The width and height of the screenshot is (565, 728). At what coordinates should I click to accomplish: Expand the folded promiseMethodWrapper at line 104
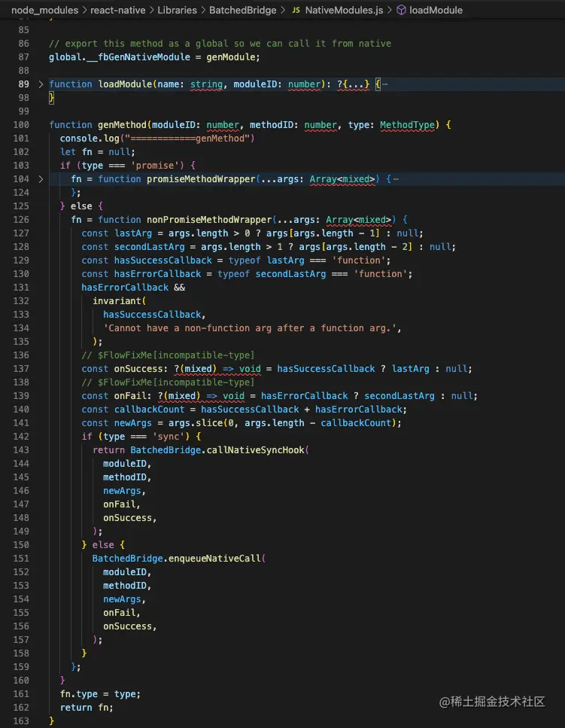point(41,178)
